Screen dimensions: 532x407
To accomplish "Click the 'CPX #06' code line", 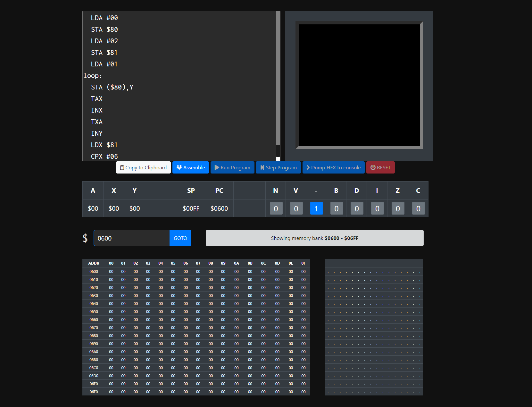I will click(x=104, y=157).
